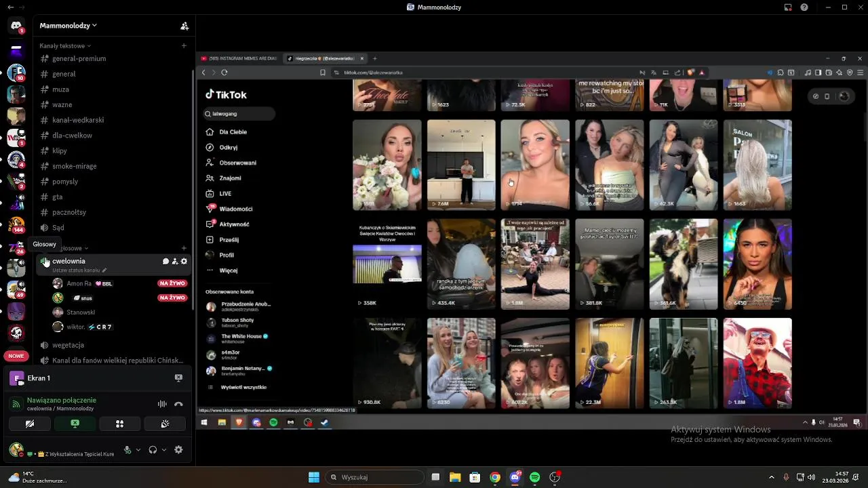Open Tubson Shoty followed account
The height and width of the screenshot is (488, 868).
point(231,322)
